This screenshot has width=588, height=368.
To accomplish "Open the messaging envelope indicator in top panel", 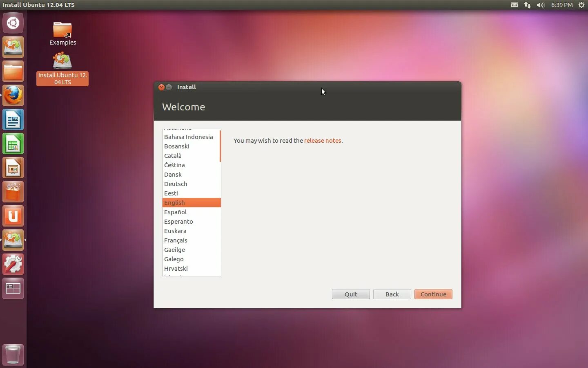I will (514, 5).
